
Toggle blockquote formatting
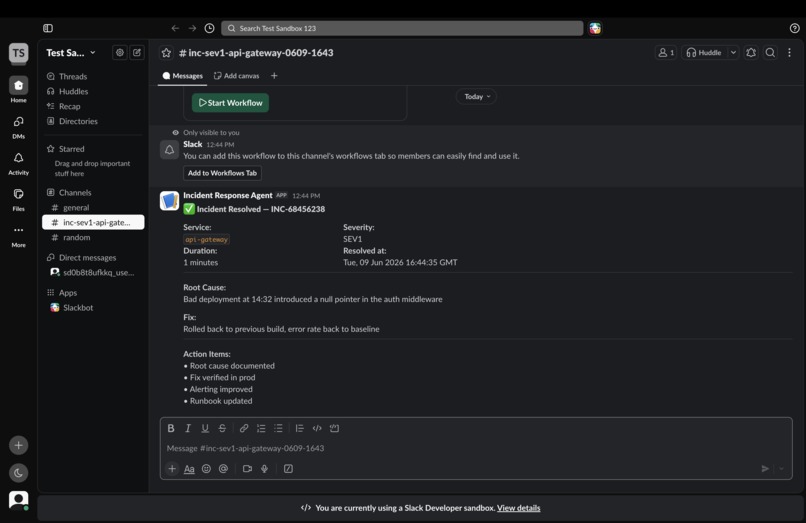300,428
